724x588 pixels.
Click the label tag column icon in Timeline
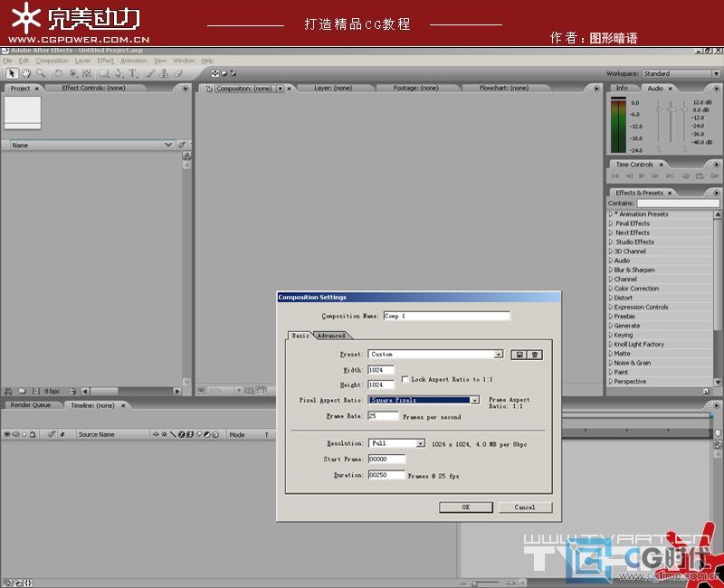click(x=52, y=434)
